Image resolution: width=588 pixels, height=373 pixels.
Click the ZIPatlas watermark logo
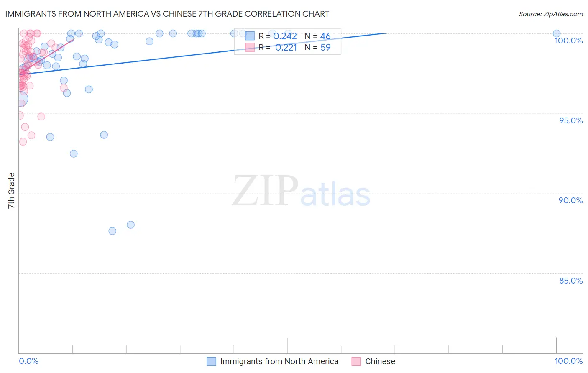pos(301,192)
